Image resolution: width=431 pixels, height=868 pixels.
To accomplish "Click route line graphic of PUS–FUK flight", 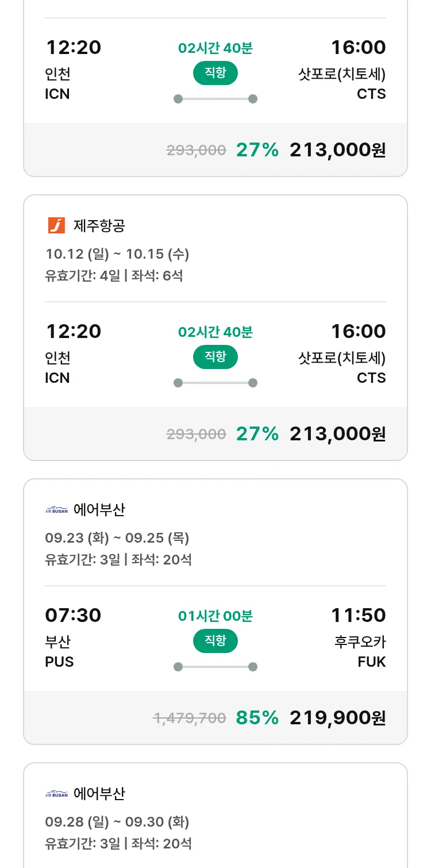I will point(215,667).
